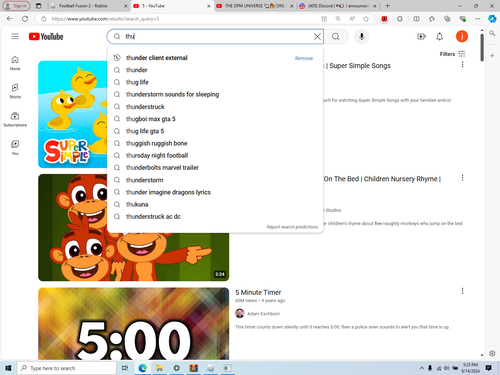This screenshot has height=375, width=500.
Task: Open options for Super Simple Songs video
Action: point(462,64)
